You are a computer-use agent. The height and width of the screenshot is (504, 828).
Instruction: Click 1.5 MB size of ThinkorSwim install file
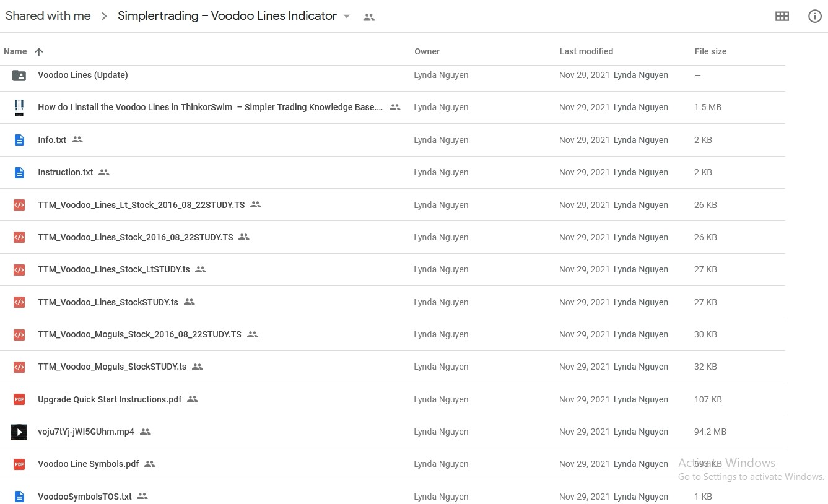[x=708, y=107]
